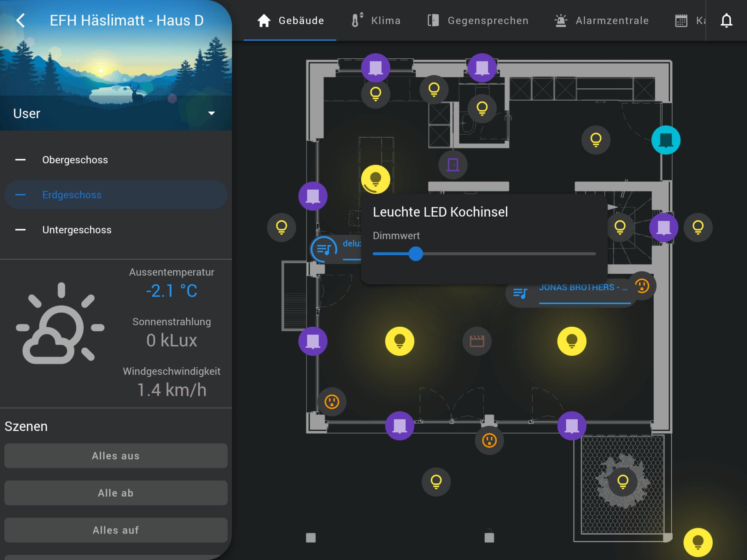
Task: Open the purple door icon on floor plan
Action: tap(453, 165)
